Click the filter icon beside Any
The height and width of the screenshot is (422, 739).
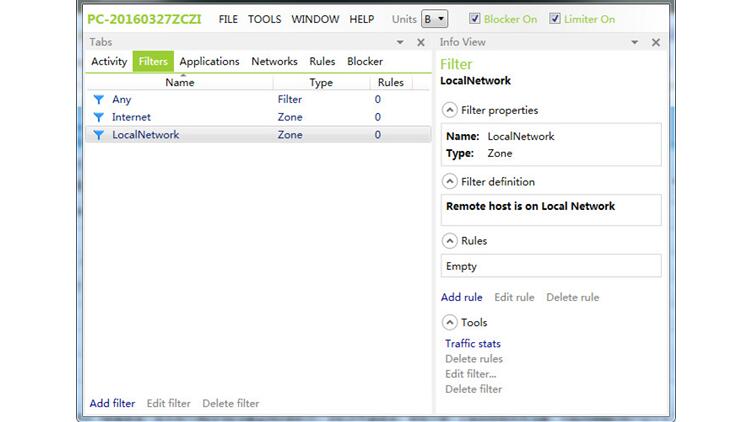point(98,100)
